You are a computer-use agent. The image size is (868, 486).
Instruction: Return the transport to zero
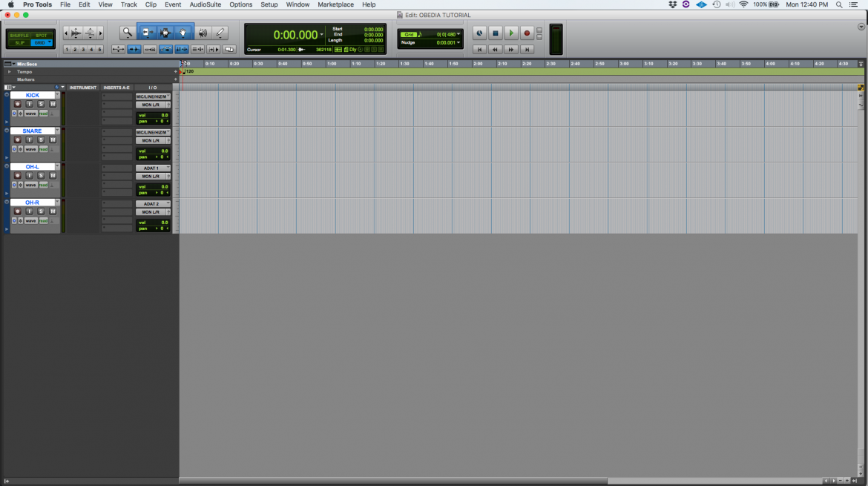coord(479,49)
